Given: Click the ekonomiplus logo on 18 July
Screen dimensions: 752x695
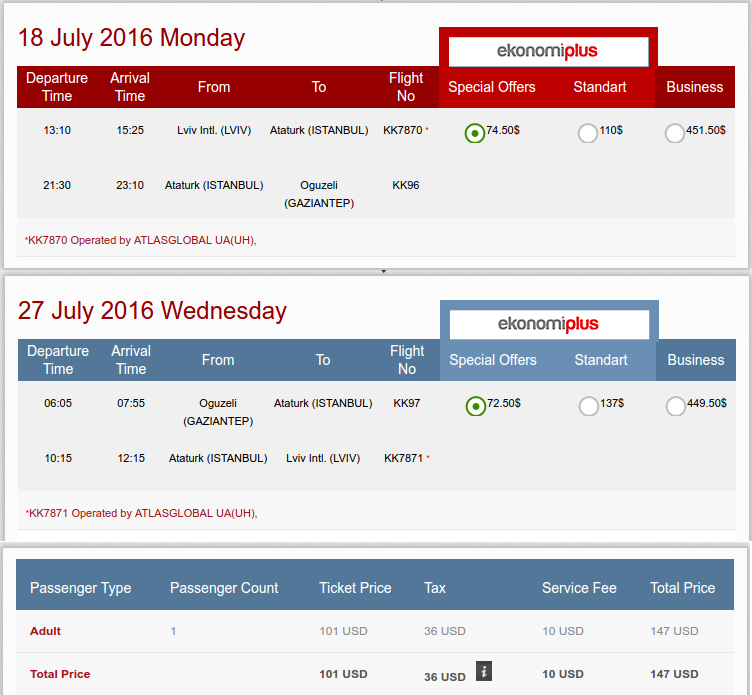Looking at the screenshot, I should coord(548,51).
